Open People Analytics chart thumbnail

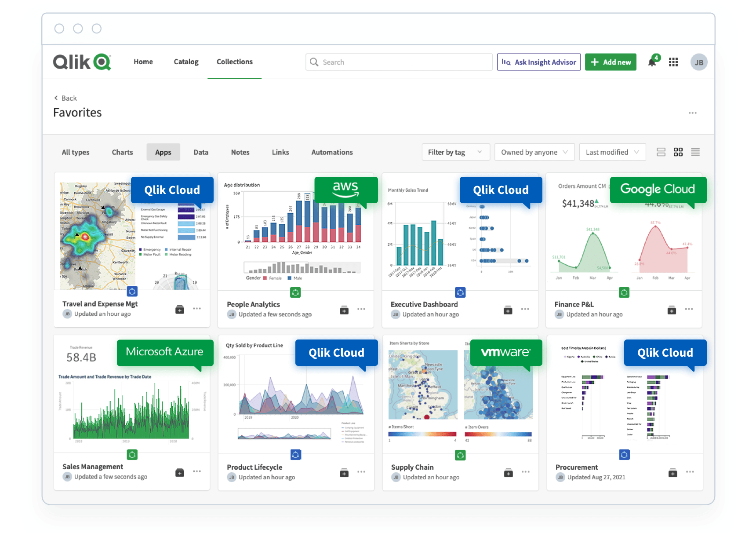click(x=295, y=232)
